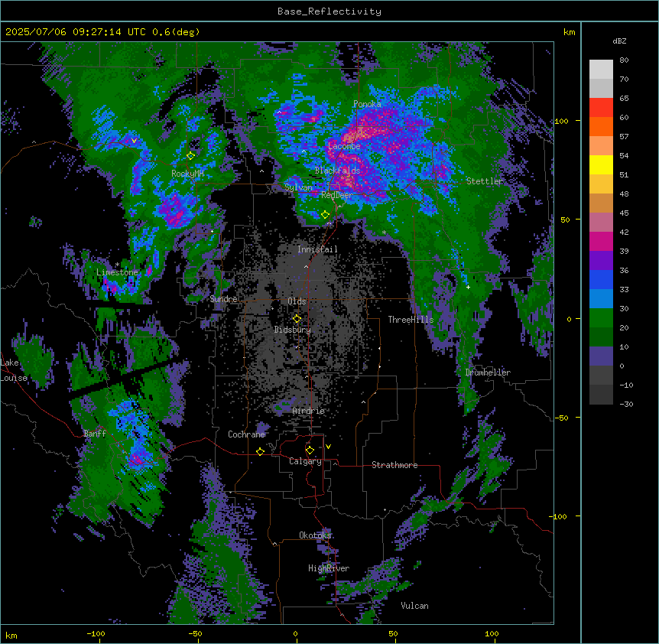Image resolution: width=659 pixels, height=644 pixels.
Task: Click the -50 tick on right km axis
Action: pyautogui.click(x=561, y=418)
